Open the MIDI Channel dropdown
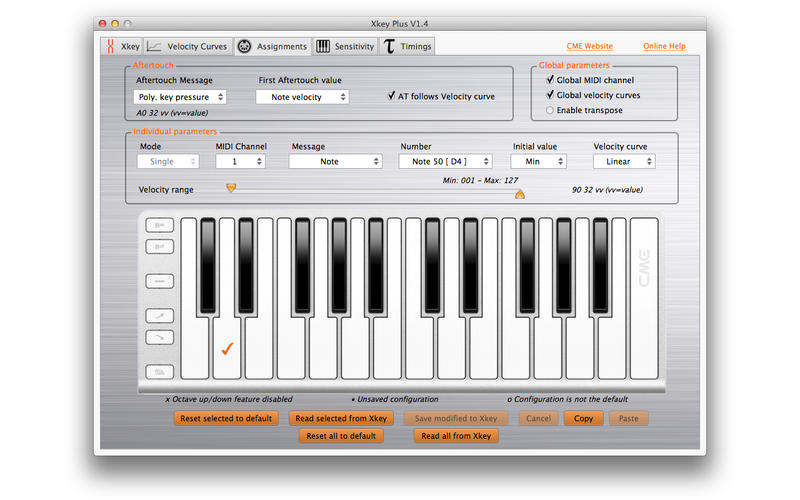This screenshot has height=500, width=800. tap(240, 161)
